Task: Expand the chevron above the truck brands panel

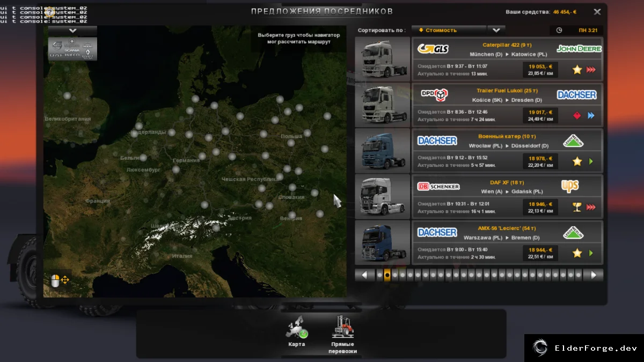Action: 73,31
